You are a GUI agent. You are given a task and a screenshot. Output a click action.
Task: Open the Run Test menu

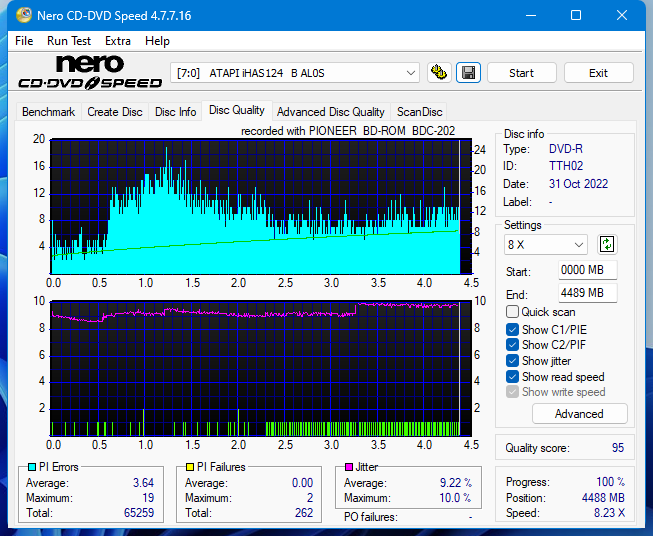click(x=69, y=41)
